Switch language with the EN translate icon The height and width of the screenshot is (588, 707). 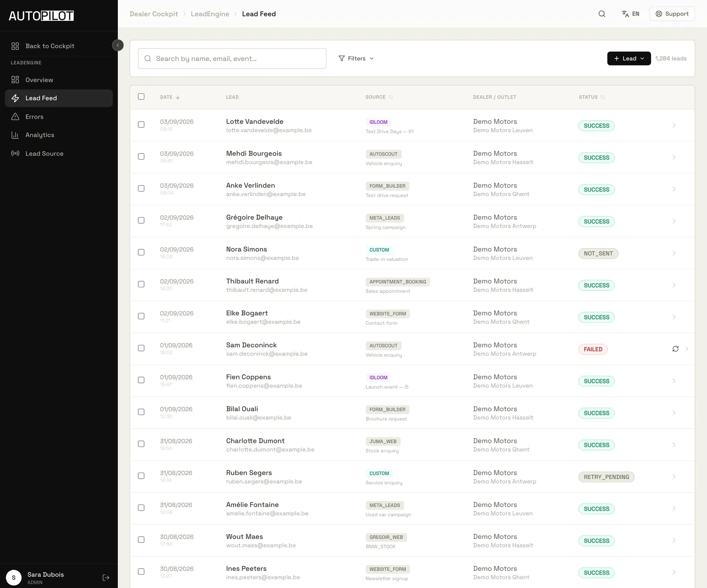[631, 14]
